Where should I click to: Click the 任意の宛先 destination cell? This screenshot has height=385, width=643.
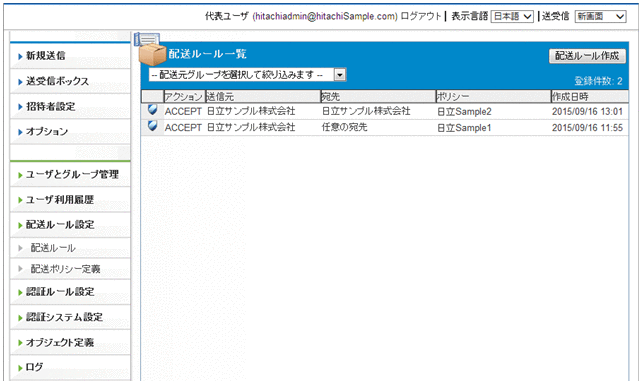point(344,127)
